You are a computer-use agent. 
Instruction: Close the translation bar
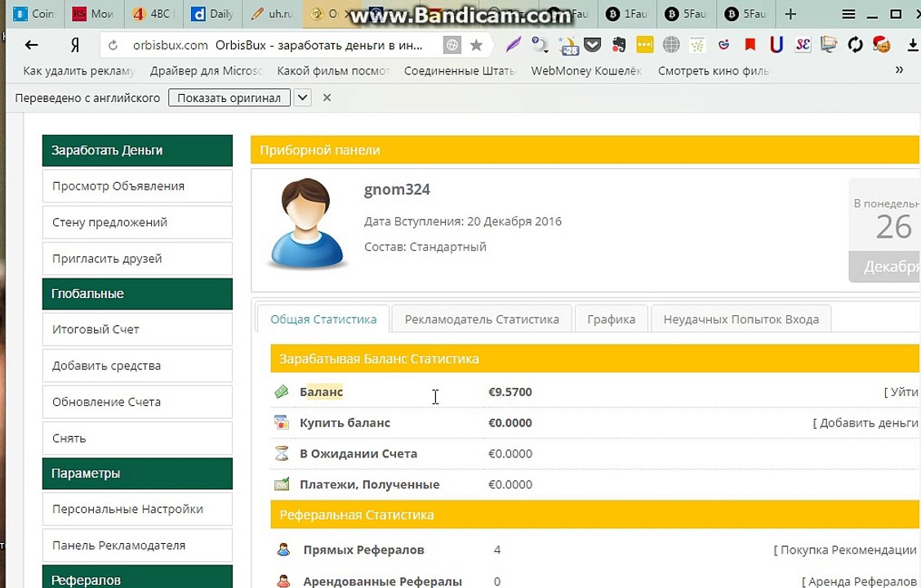[x=327, y=98]
